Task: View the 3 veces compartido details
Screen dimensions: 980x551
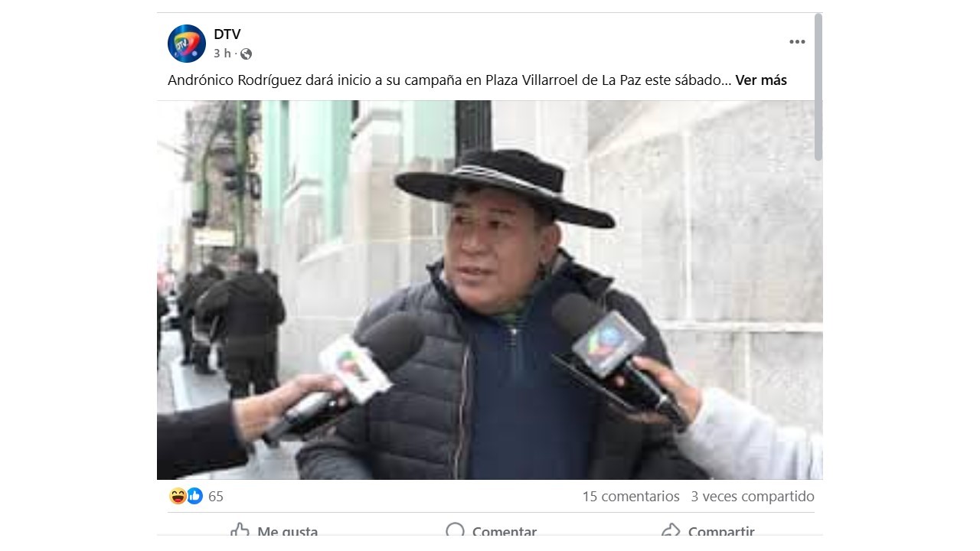Action: pos(753,496)
